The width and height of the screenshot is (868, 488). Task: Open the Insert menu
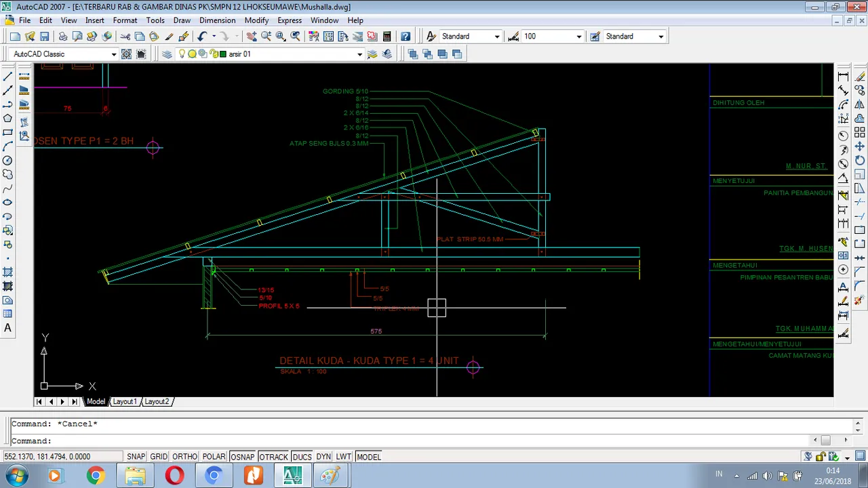tap(94, 20)
